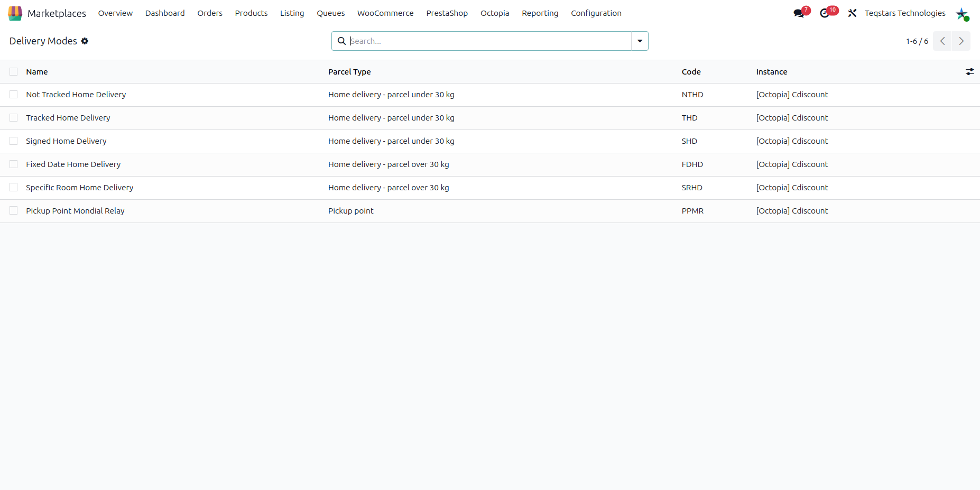Image resolution: width=980 pixels, height=490 pixels.
Task: Select the Signed Home Delivery checkbox
Action: click(x=14, y=141)
